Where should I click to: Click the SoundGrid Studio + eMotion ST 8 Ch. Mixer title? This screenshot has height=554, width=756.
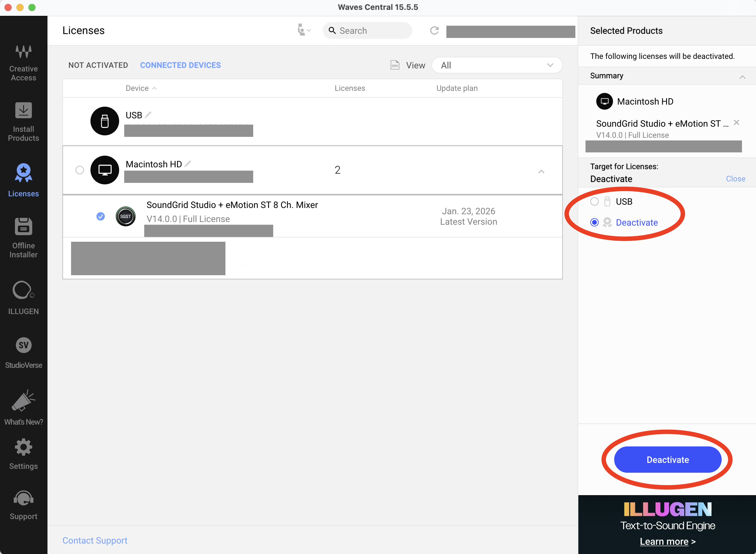(x=232, y=205)
